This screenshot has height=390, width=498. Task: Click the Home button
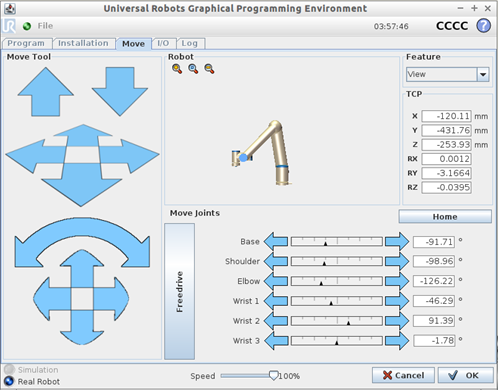[x=445, y=217]
